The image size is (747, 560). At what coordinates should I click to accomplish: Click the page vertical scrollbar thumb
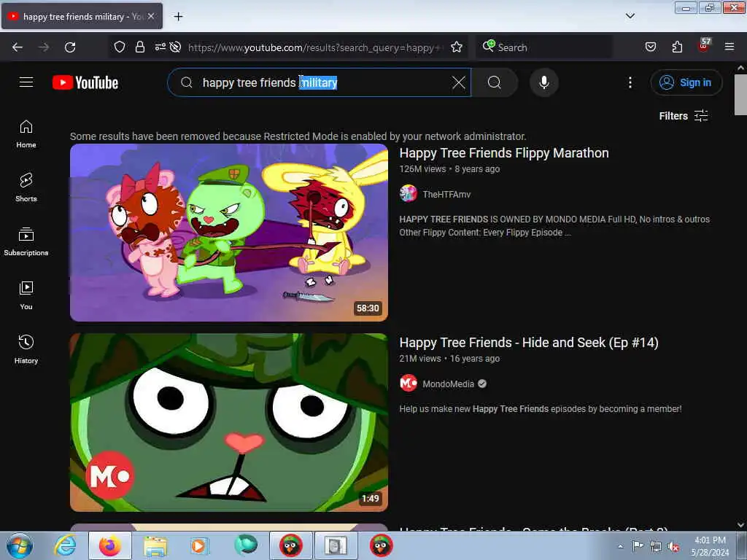[x=740, y=95]
